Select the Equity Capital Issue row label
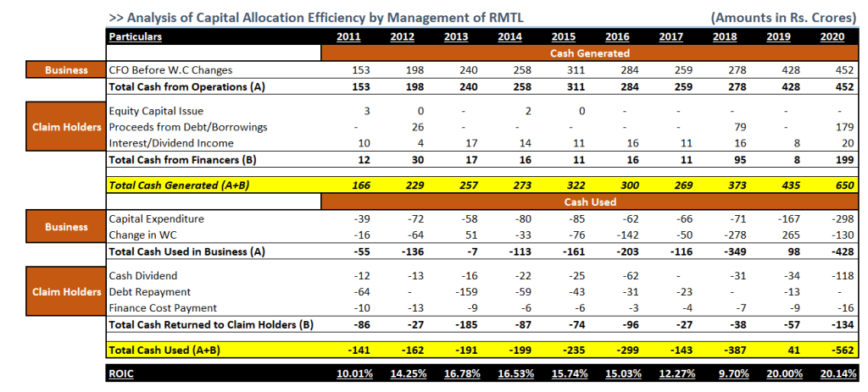 [x=156, y=111]
